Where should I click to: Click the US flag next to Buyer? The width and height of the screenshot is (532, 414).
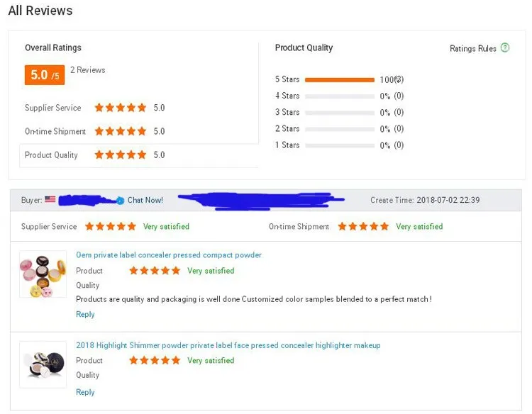point(50,199)
